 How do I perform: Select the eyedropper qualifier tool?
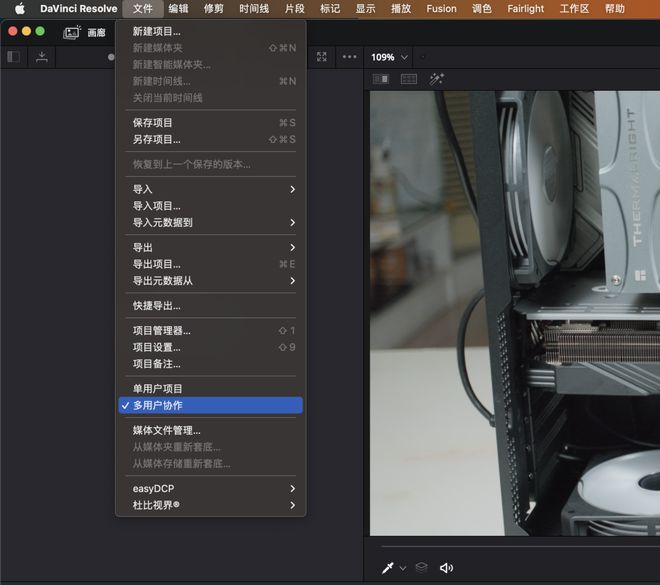pyautogui.click(x=388, y=568)
